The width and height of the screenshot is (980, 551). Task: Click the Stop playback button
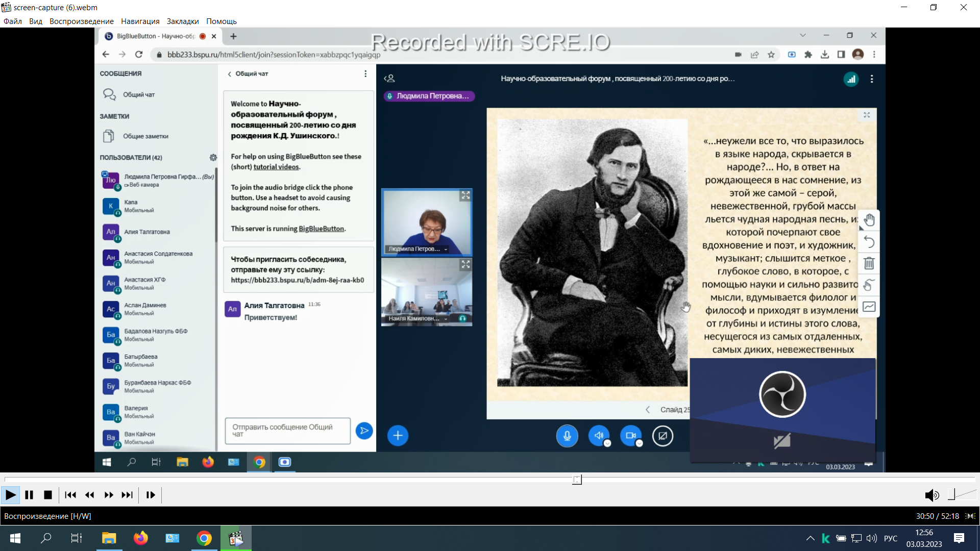48,495
